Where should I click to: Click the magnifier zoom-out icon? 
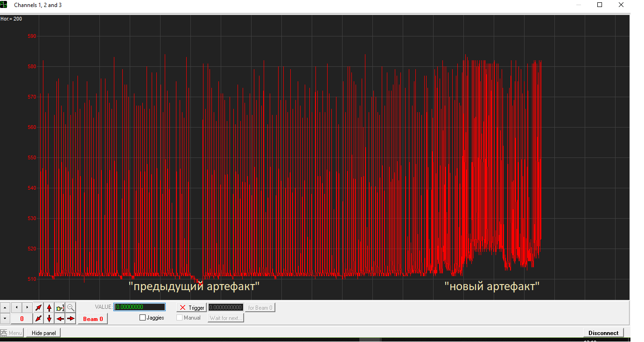coord(70,307)
